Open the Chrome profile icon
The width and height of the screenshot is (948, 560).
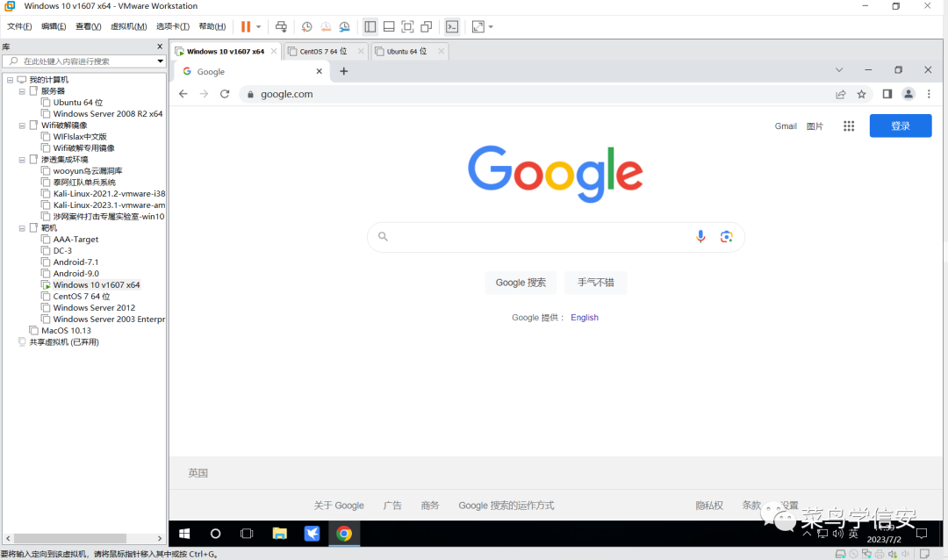coord(908,94)
